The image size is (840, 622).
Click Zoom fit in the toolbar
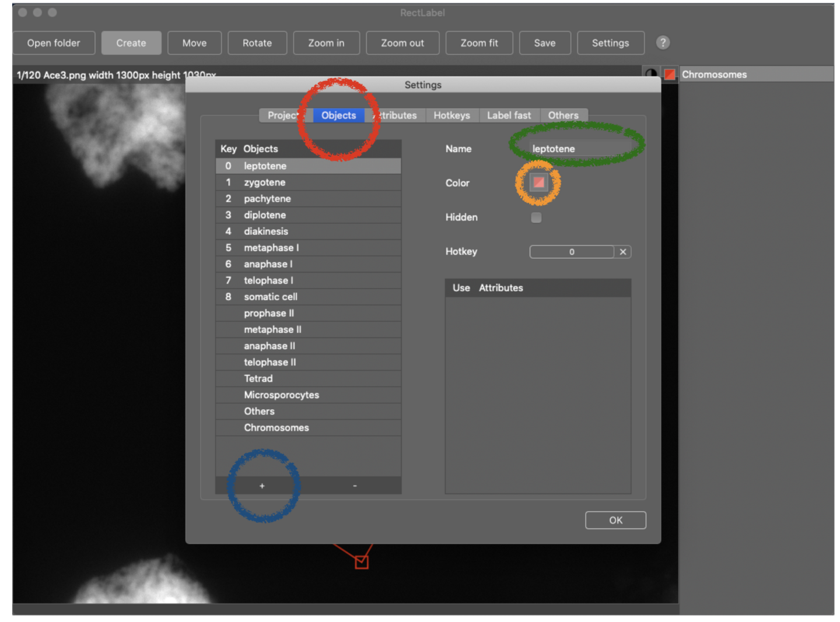[479, 43]
